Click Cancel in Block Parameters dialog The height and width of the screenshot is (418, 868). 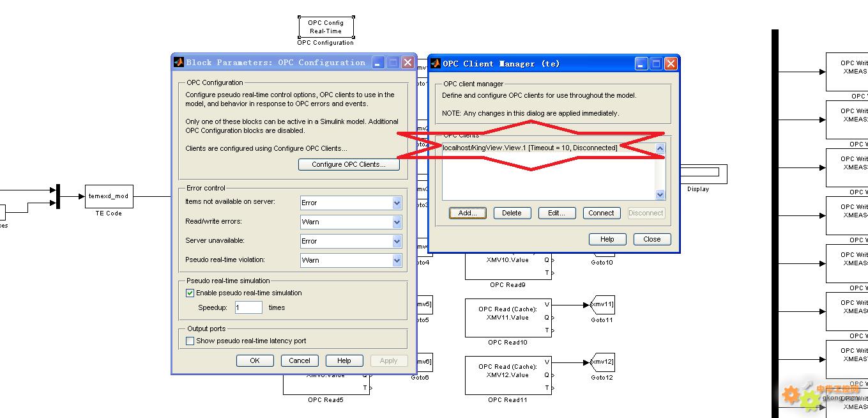point(300,360)
